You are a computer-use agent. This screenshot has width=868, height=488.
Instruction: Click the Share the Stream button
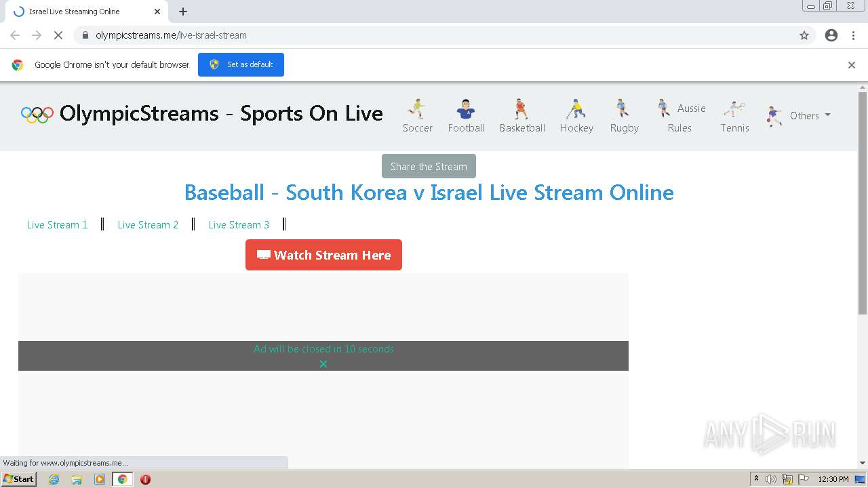(429, 166)
